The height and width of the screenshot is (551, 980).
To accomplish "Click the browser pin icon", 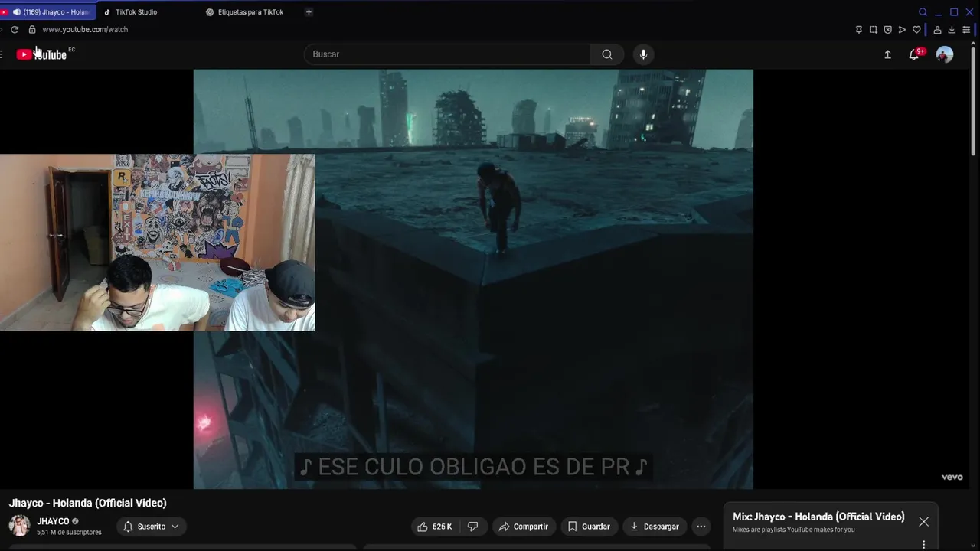I will pos(858,30).
